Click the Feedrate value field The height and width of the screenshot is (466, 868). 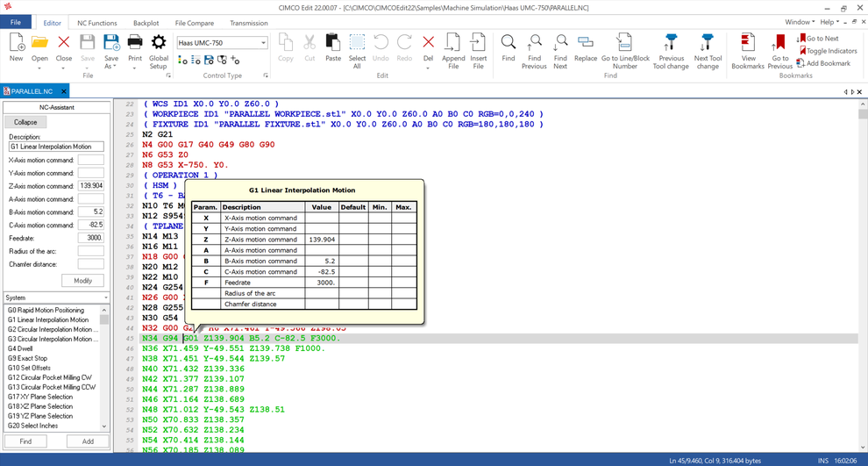(x=91, y=238)
